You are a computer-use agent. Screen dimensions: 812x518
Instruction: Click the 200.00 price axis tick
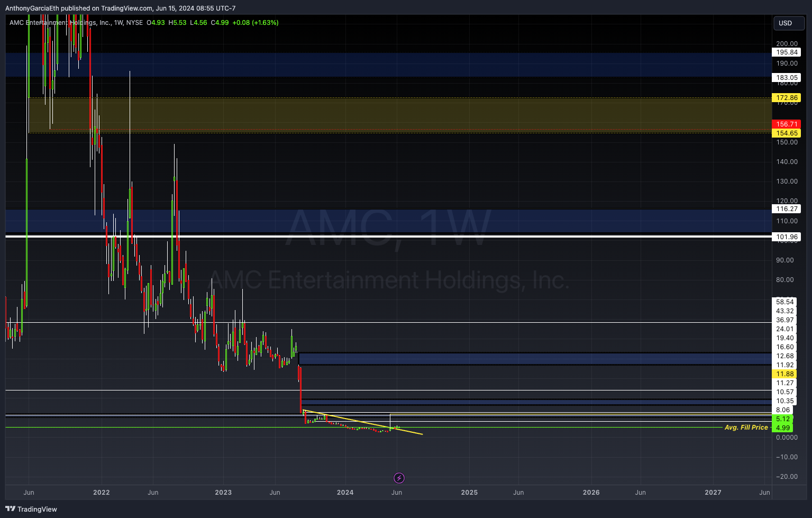pyautogui.click(x=787, y=44)
